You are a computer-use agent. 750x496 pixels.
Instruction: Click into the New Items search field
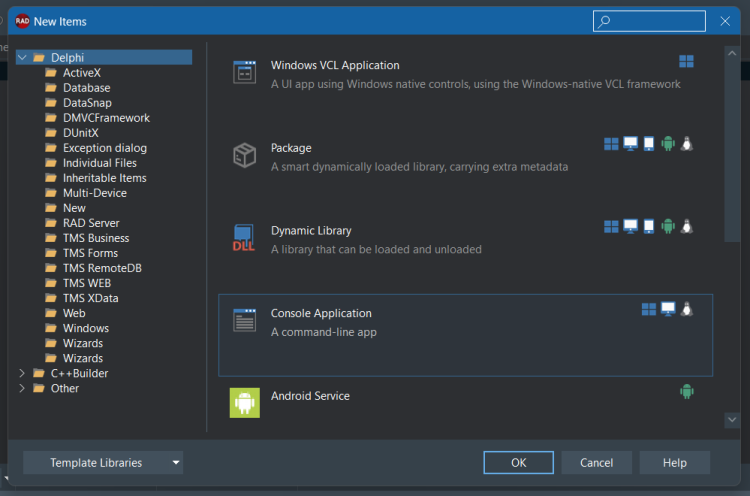[x=649, y=21]
